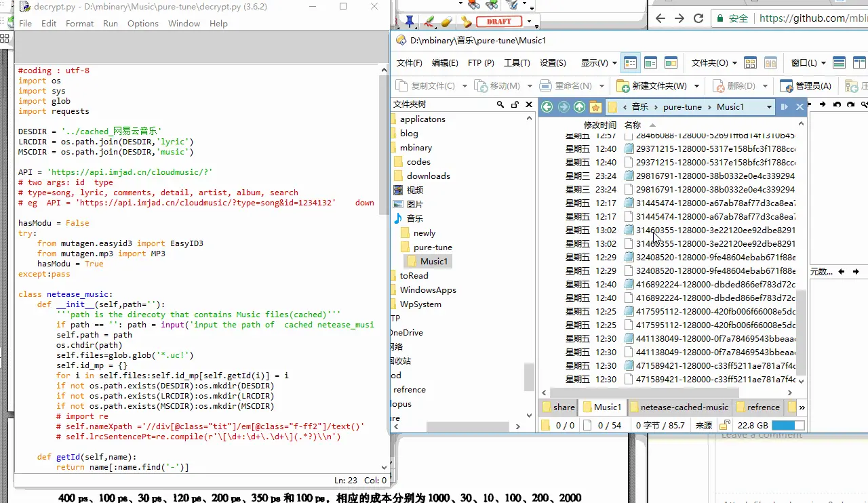Go back with green left arrow
This screenshot has height=503, width=868.
tap(547, 106)
